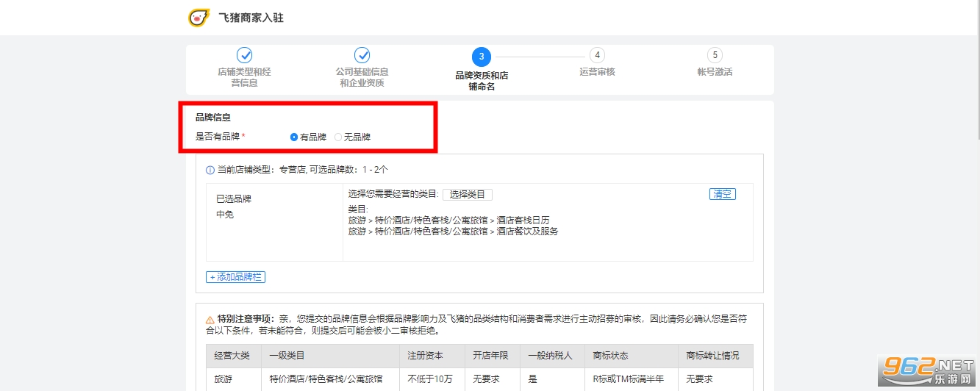Select the 无品牌 radio button
The image size is (980, 391).
point(338,137)
